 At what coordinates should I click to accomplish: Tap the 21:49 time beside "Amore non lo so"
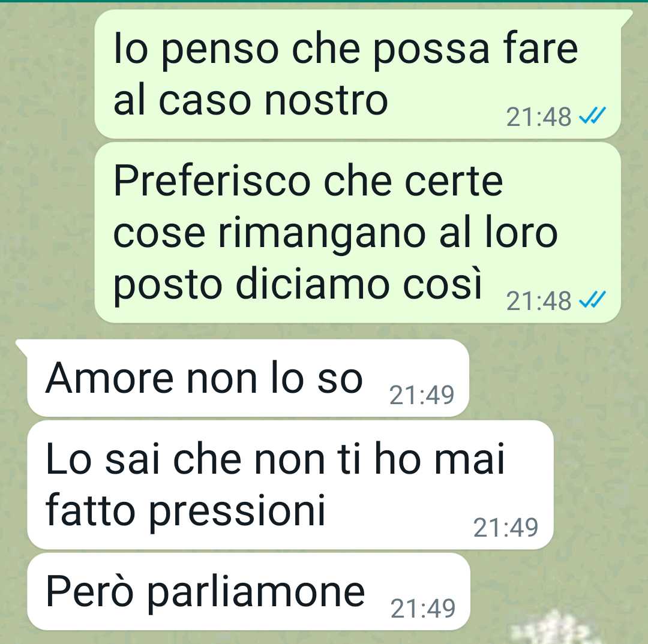tap(422, 395)
